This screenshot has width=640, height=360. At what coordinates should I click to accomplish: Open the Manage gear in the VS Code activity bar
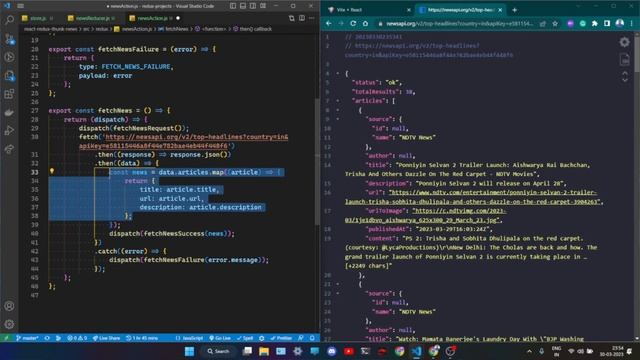(x=9, y=324)
